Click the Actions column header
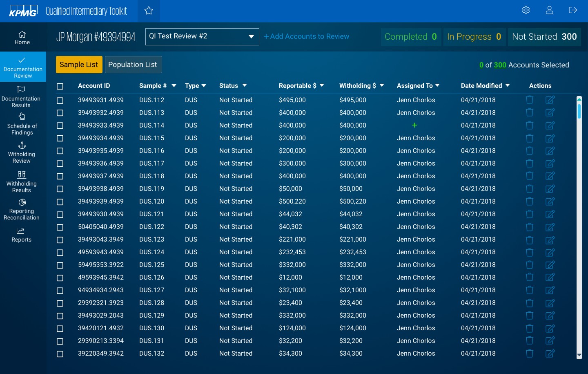This screenshot has height=374, width=588. click(540, 86)
